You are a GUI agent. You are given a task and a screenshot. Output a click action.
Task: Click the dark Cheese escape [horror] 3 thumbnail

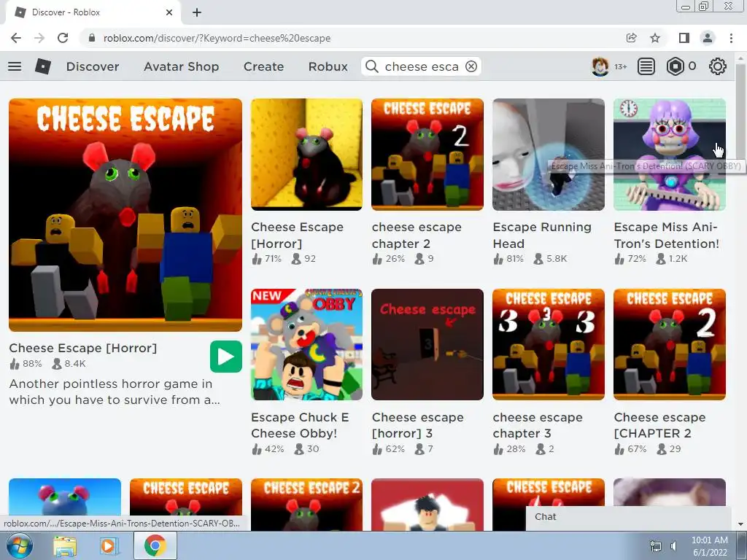point(427,344)
